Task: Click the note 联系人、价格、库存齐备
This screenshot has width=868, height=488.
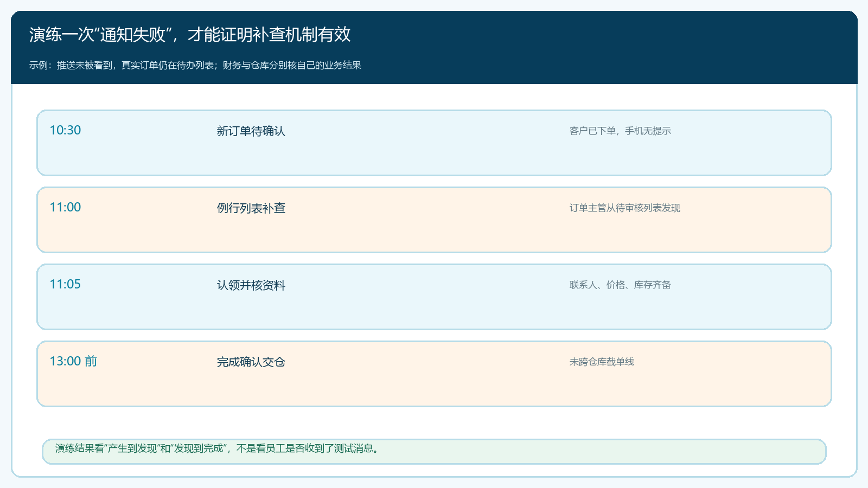Action: [x=620, y=285]
